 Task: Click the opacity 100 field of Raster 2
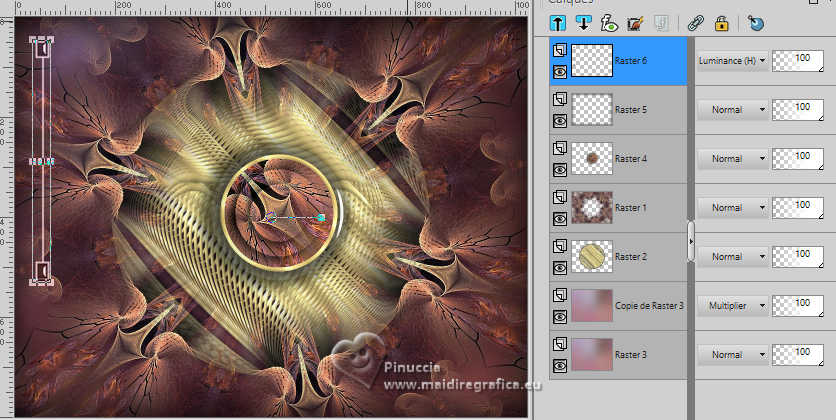point(798,257)
